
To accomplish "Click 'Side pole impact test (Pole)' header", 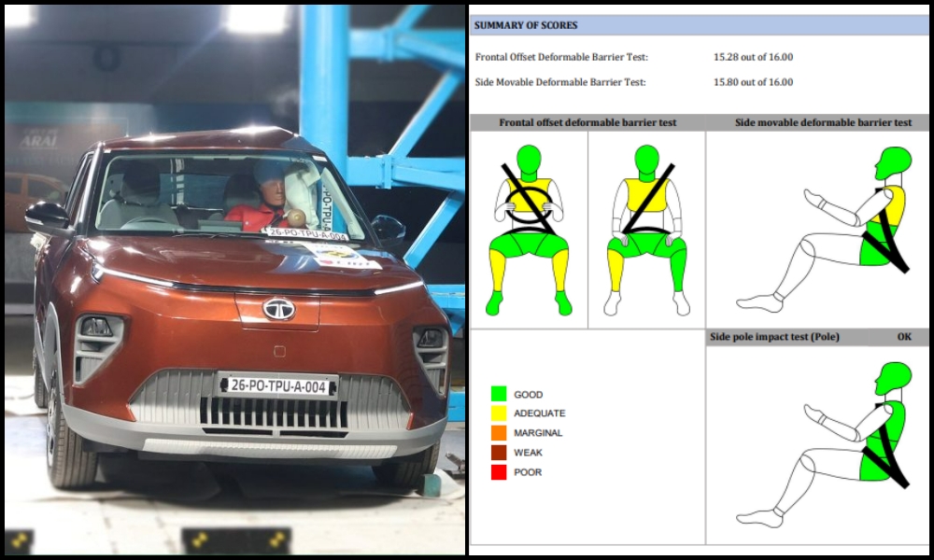I will 774,337.
